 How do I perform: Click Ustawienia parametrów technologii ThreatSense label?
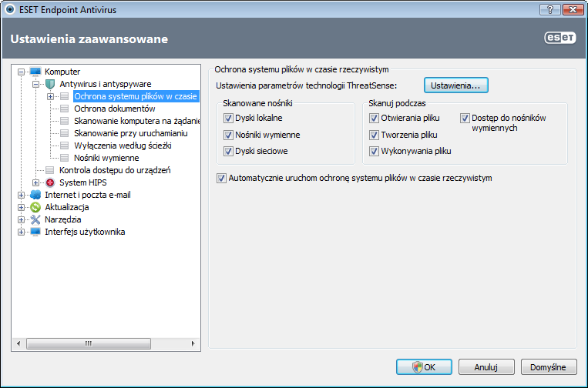[x=307, y=85]
